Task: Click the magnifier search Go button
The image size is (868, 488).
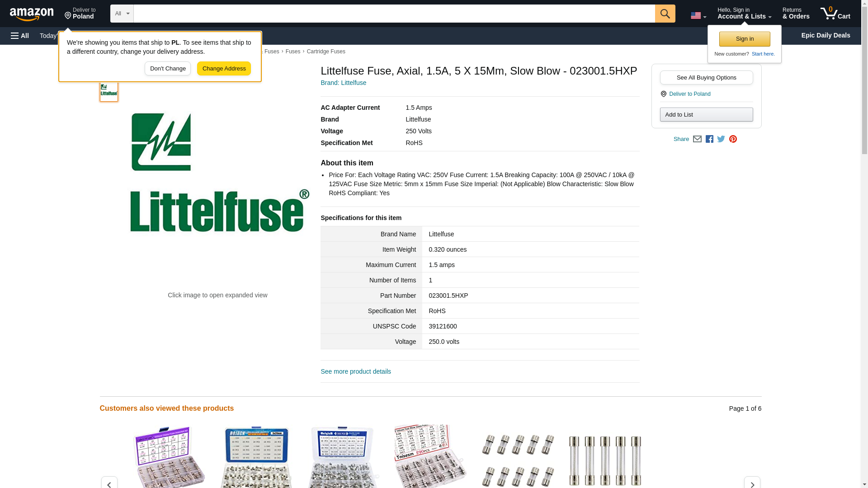Action: point(665,14)
